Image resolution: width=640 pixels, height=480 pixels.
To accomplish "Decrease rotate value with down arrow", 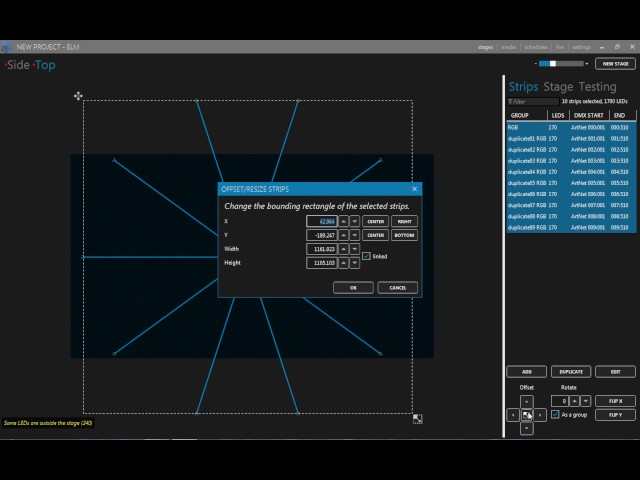I will point(586,401).
